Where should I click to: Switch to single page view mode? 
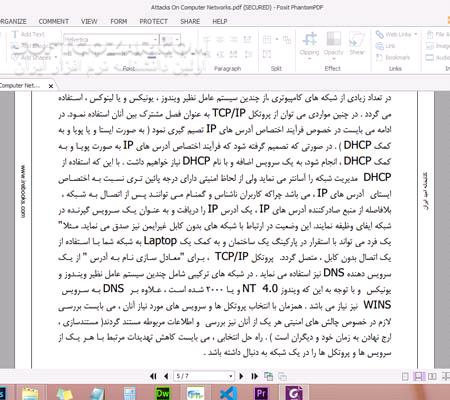(405, 377)
